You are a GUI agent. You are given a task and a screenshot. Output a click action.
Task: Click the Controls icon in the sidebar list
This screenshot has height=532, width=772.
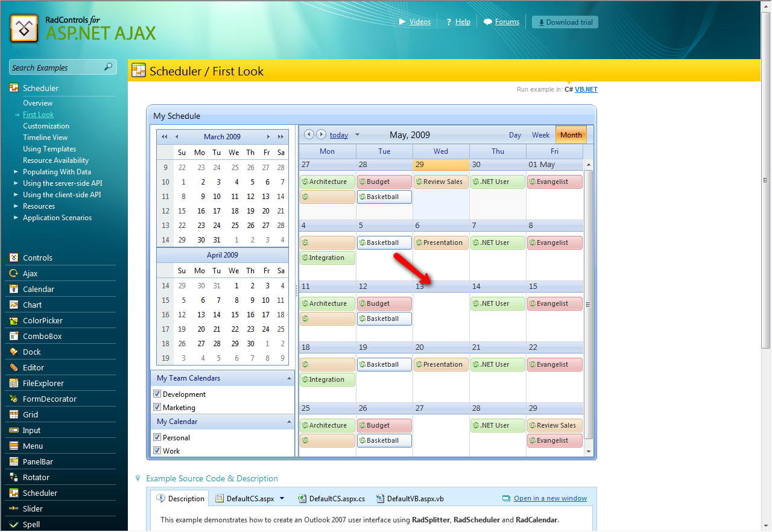click(14, 258)
